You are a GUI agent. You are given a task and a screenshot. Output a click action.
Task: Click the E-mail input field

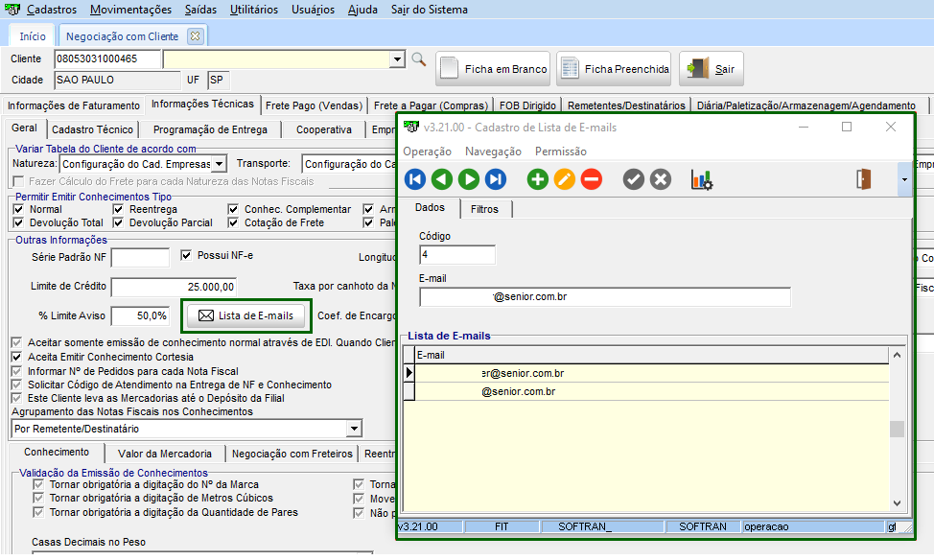tap(604, 297)
